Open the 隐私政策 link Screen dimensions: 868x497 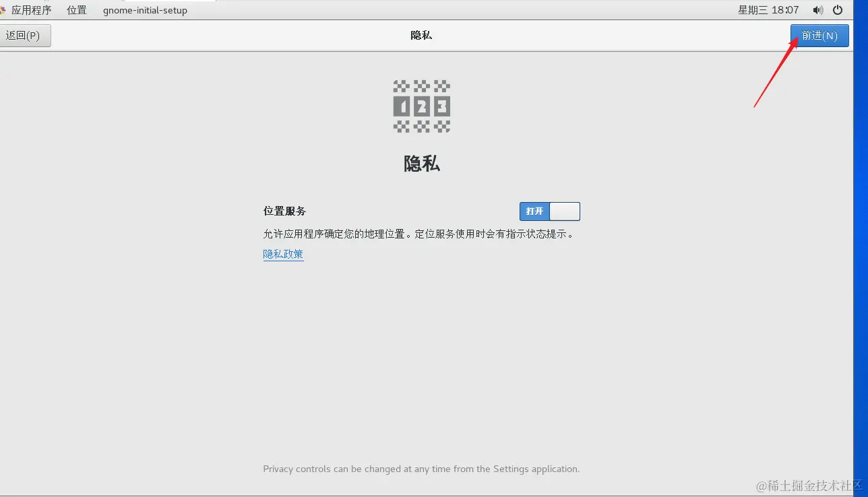(283, 254)
